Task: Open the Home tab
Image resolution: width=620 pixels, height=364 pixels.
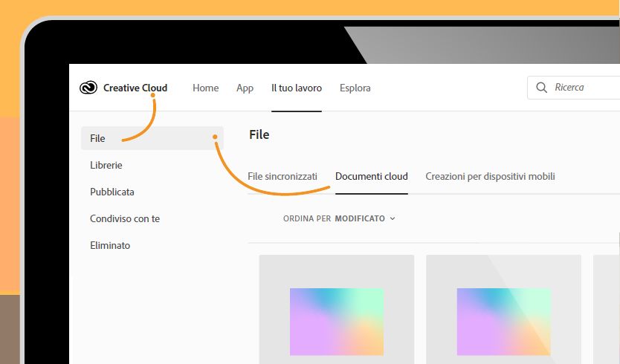Action: click(x=206, y=88)
